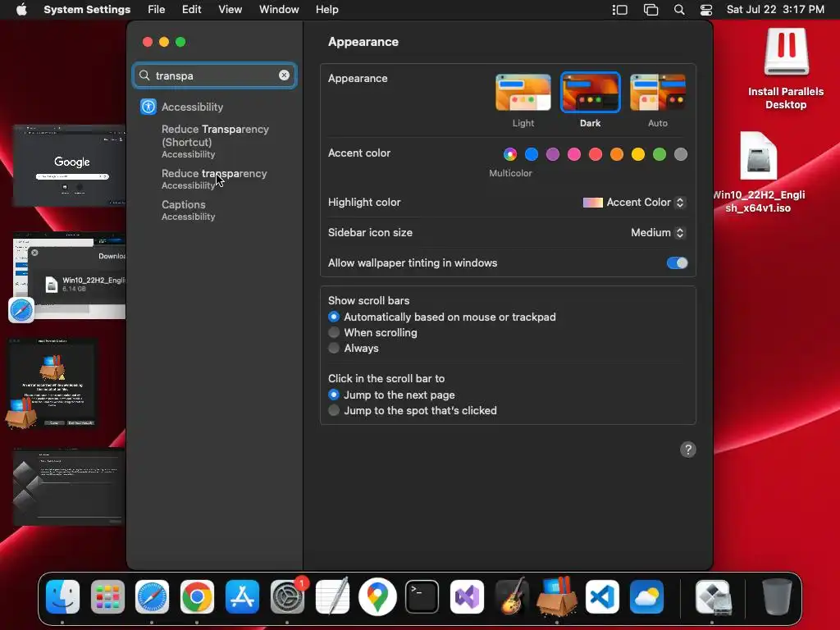The height and width of the screenshot is (630, 840).
Task: Open the File menu
Action: click(157, 10)
